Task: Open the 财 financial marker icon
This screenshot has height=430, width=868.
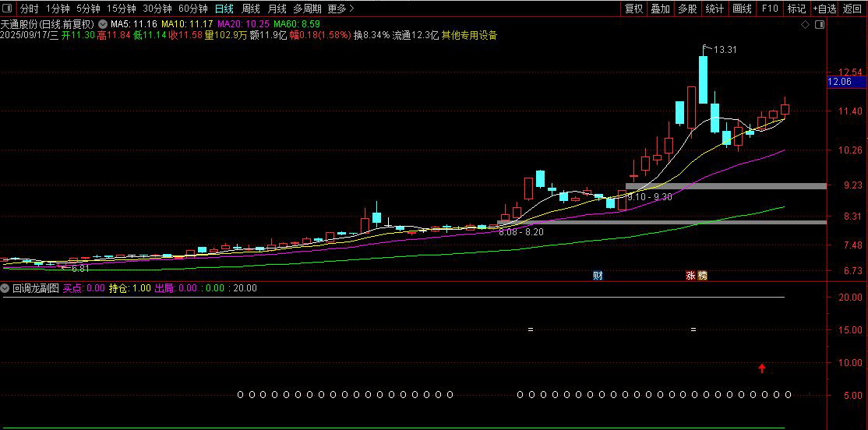Action: point(598,276)
